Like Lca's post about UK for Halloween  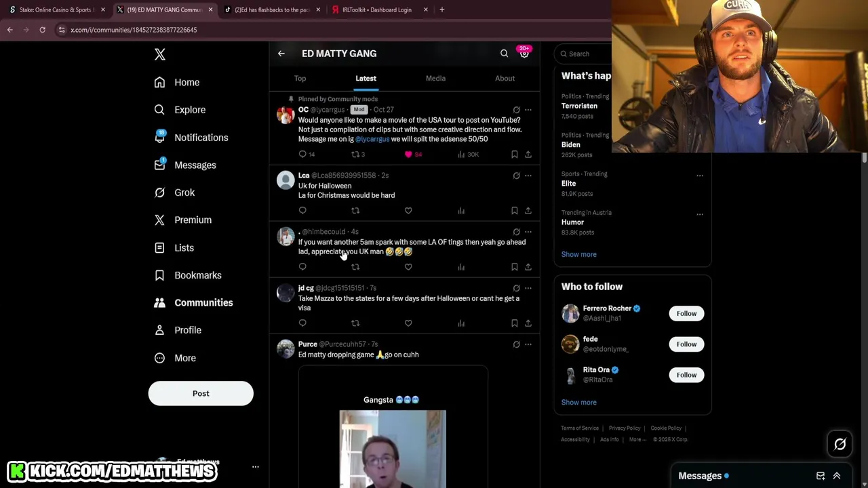coord(408,211)
